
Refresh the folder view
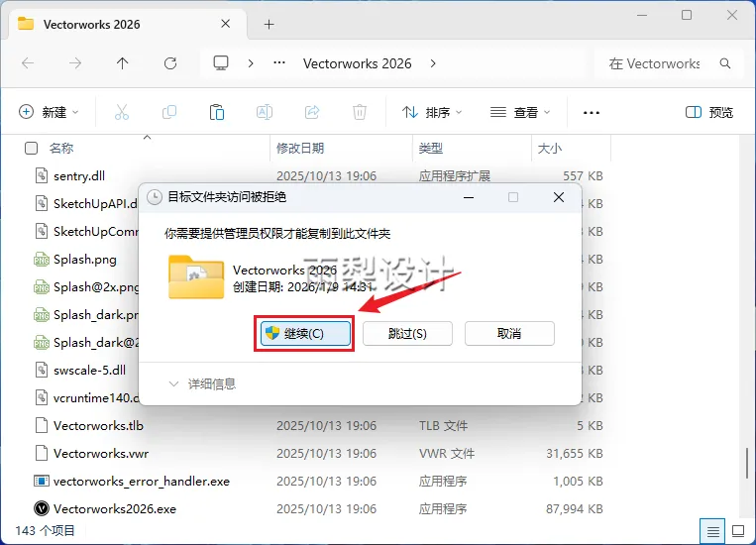(170, 63)
